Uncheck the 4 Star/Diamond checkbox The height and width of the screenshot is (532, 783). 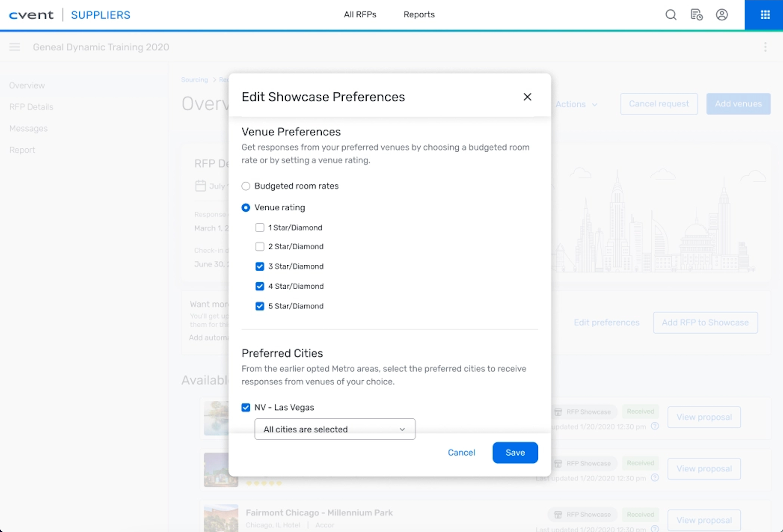coord(260,286)
